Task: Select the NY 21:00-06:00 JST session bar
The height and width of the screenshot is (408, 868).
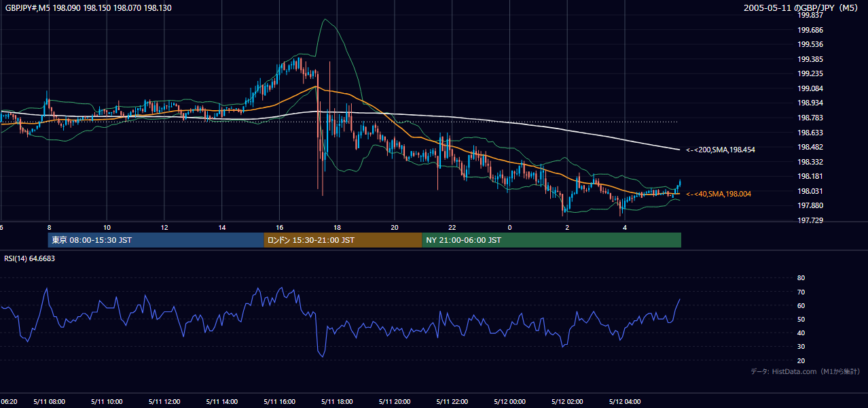Action: (551, 240)
